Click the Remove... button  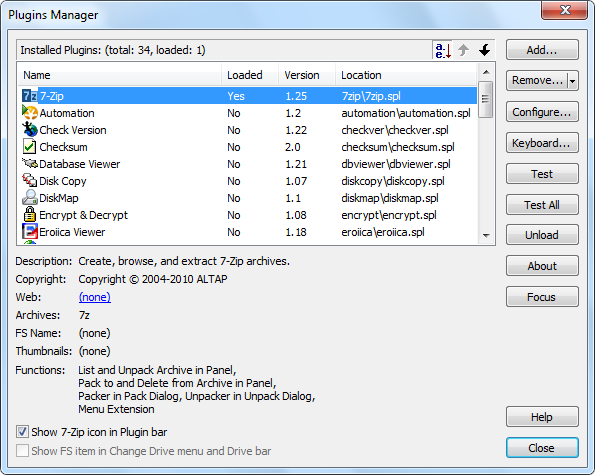click(537, 80)
